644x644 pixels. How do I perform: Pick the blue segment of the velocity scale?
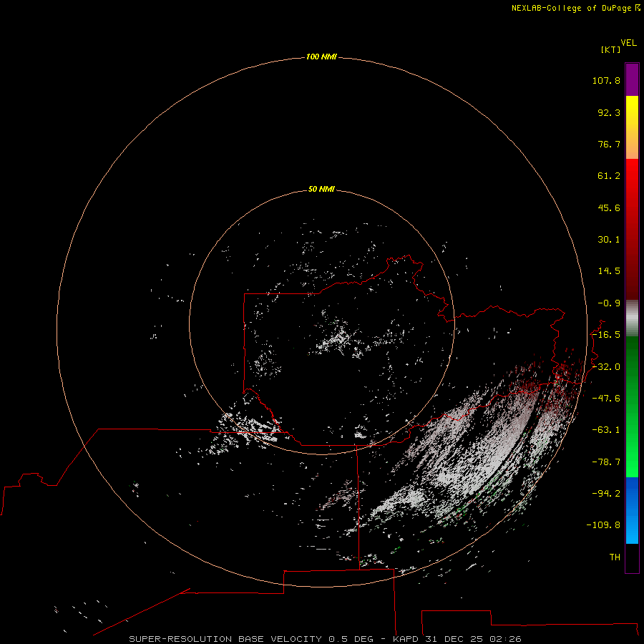[632, 510]
